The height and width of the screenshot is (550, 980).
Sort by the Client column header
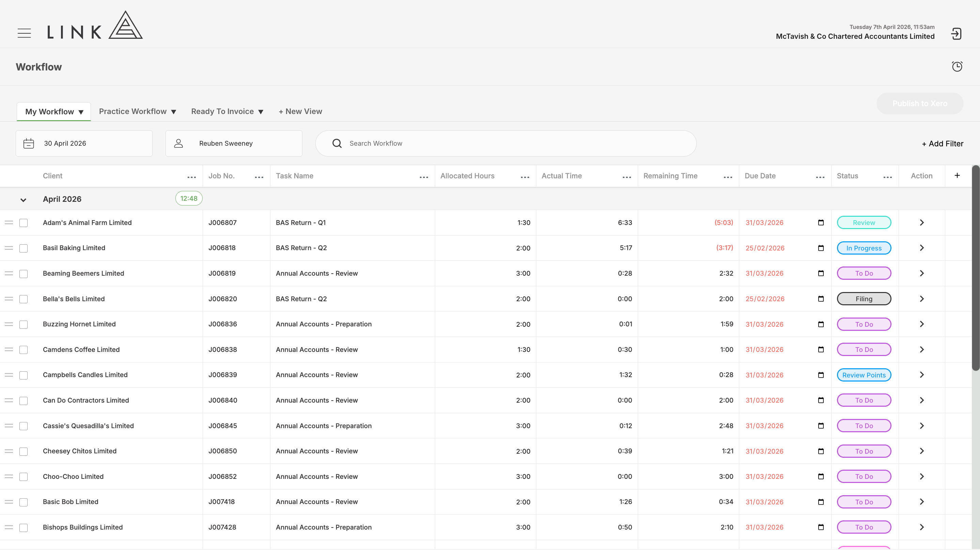point(52,176)
